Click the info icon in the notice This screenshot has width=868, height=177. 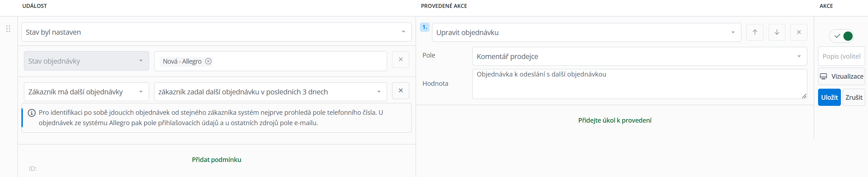[32, 113]
